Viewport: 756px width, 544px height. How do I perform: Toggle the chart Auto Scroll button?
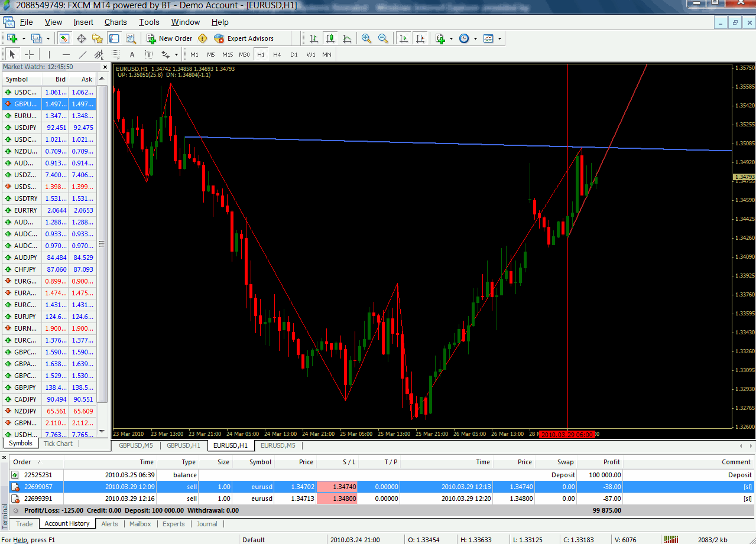(404, 38)
